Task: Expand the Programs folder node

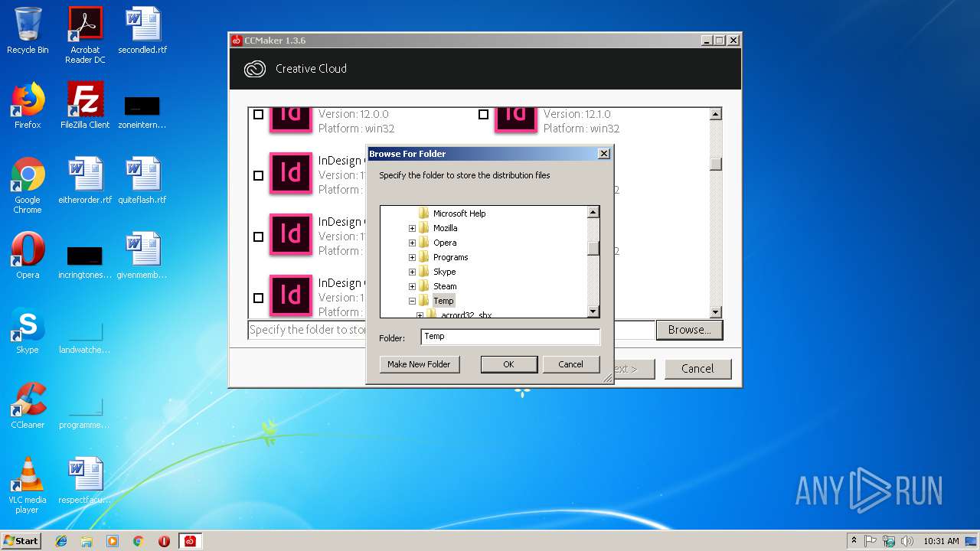Action: [412, 257]
